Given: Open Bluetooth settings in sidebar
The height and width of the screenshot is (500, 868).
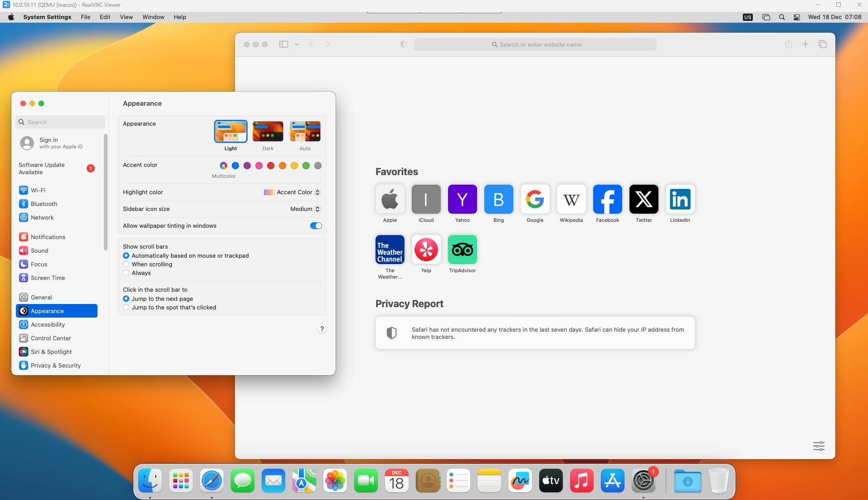Looking at the screenshot, I should [x=57, y=204].
